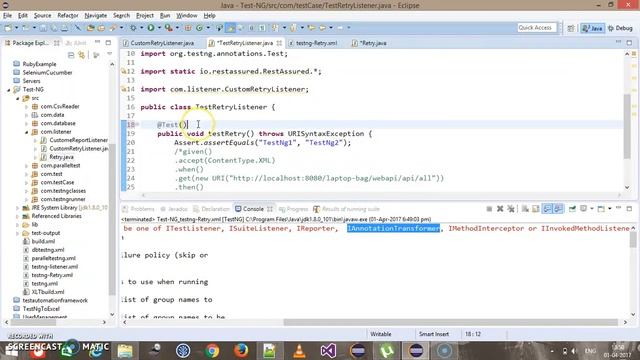This screenshot has width=640, height=360.
Task: Select build.xml file in tree
Action: pyautogui.click(x=43, y=242)
